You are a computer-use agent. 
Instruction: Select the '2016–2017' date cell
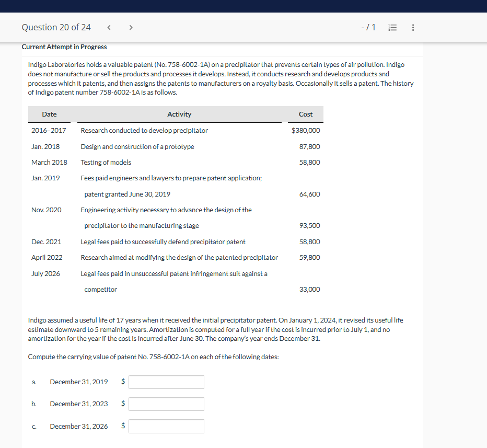click(49, 131)
